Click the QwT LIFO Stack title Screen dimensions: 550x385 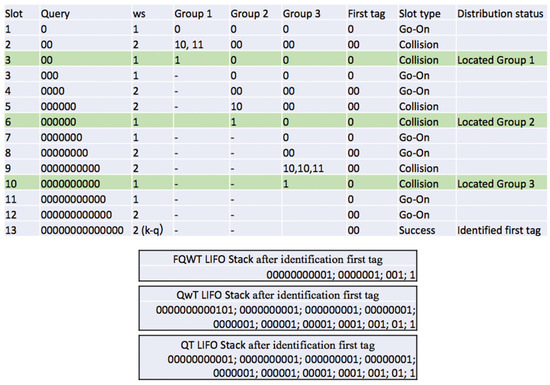(277, 295)
